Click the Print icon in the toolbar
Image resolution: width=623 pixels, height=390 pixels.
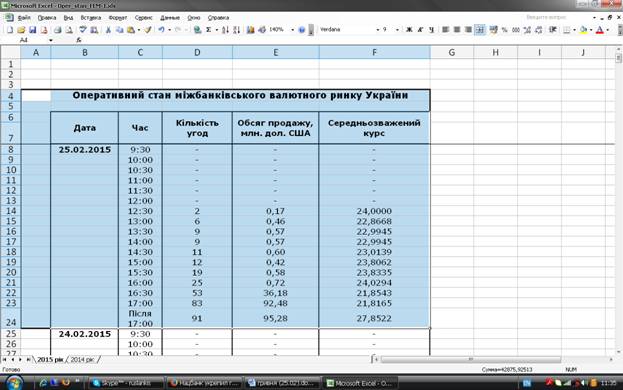(x=57, y=30)
